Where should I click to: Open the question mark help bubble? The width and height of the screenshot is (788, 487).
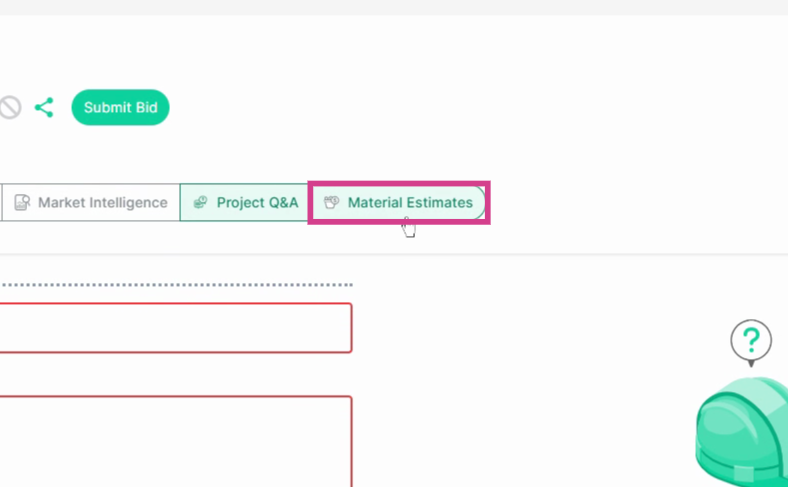coord(751,340)
